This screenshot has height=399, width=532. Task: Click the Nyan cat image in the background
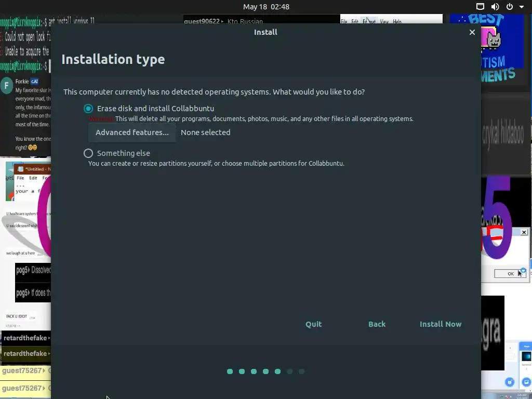coord(491,38)
